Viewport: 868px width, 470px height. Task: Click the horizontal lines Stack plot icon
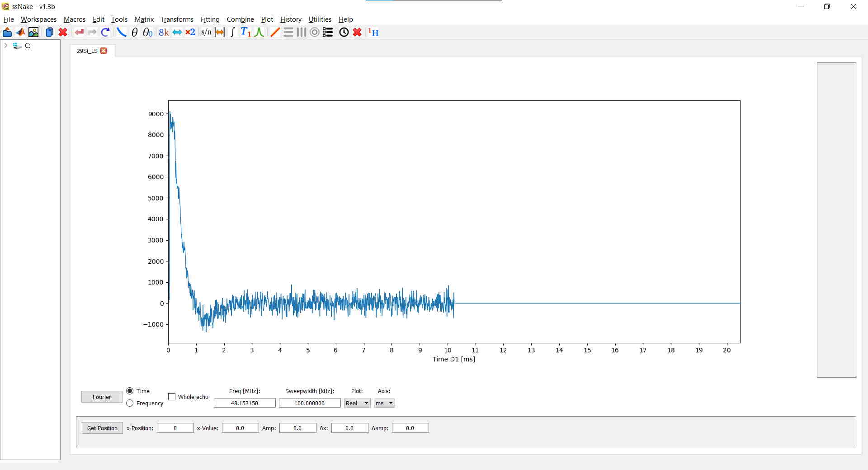(288, 32)
